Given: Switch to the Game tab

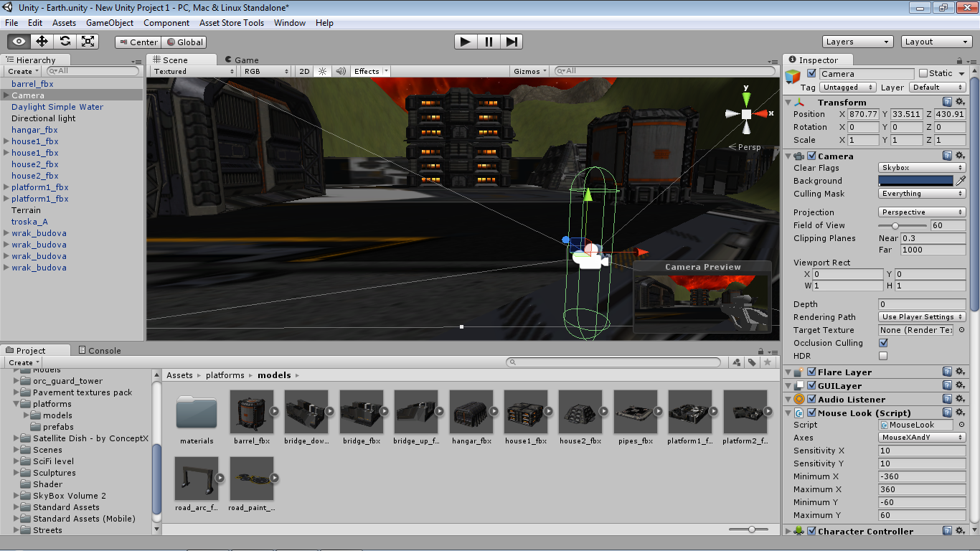Looking at the screenshot, I should pyautogui.click(x=242, y=60).
